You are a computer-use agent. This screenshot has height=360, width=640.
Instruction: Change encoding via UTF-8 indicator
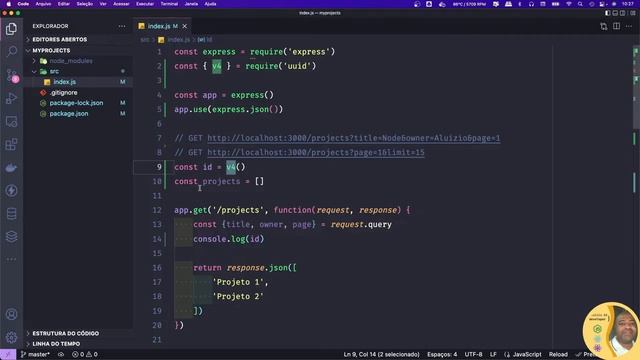pyautogui.click(x=473, y=354)
